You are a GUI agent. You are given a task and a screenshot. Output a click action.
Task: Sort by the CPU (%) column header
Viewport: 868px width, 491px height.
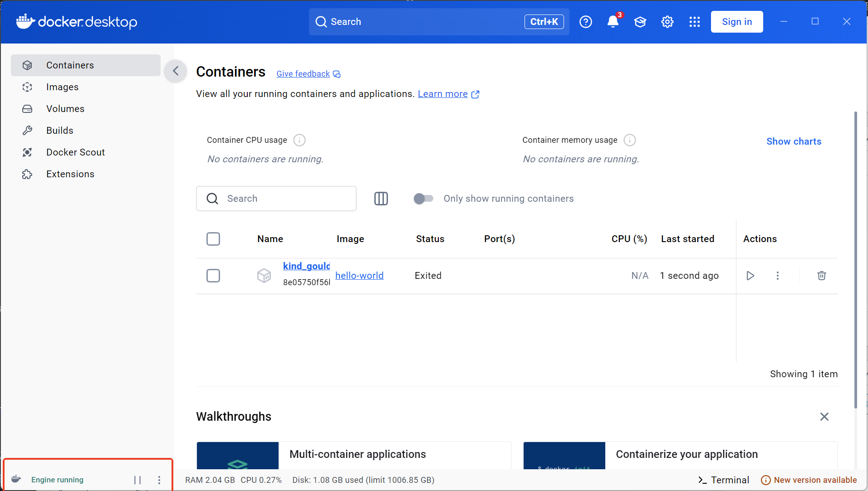coord(629,239)
